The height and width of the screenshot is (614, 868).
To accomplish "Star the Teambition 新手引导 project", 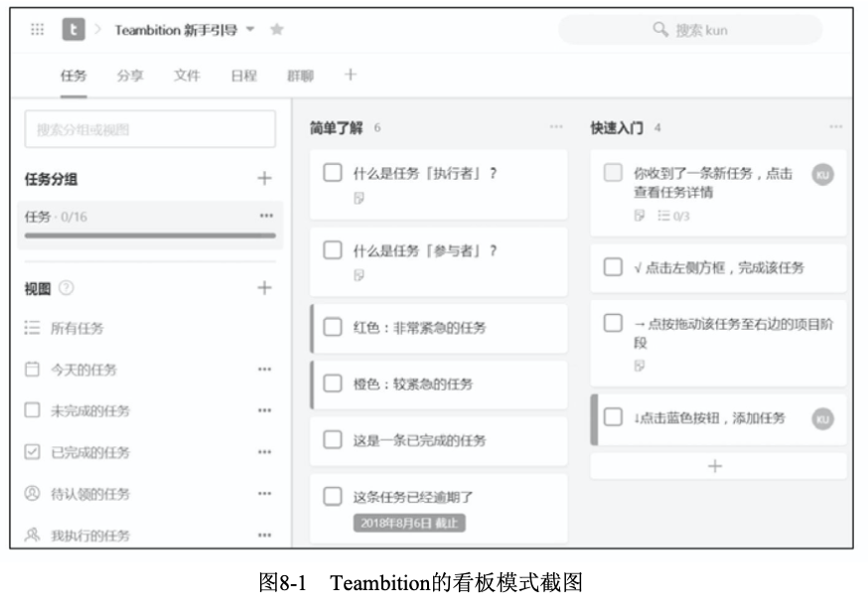I will [x=277, y=30].
